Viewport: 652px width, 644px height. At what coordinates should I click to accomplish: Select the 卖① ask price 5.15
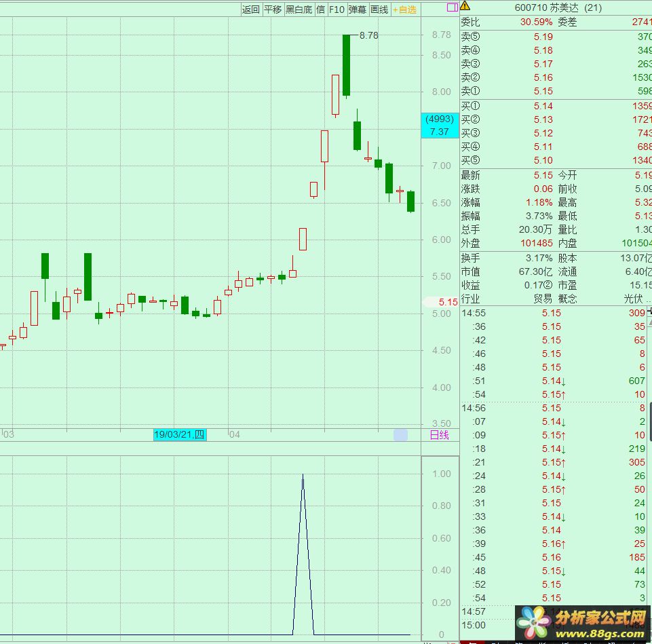click(543, 91)
